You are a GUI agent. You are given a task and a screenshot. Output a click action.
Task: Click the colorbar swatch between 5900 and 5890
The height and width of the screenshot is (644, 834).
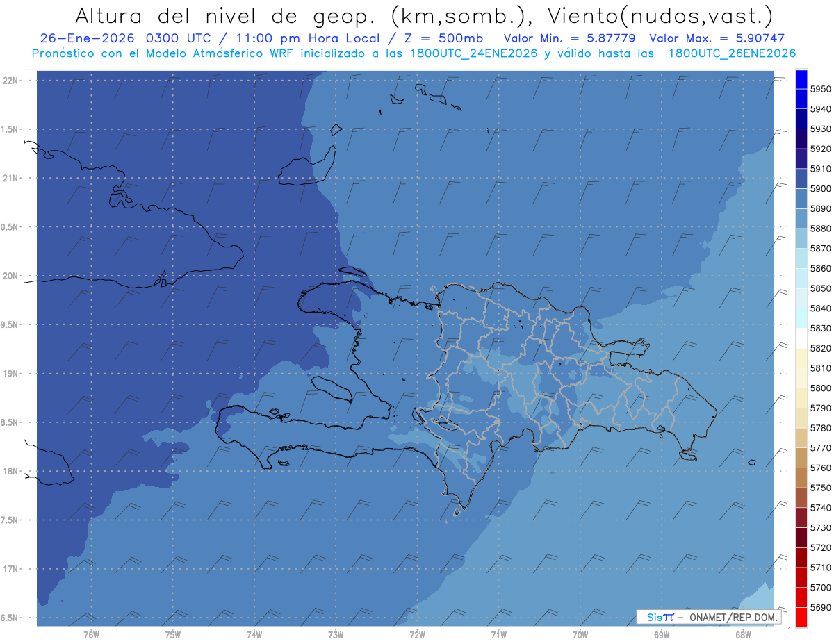click(801, 199)
